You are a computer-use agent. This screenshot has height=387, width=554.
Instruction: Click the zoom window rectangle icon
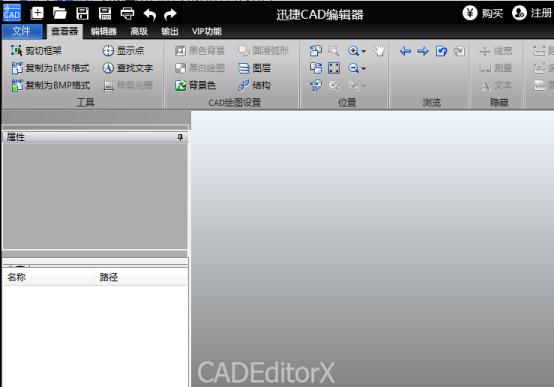(x=334, y=51)
